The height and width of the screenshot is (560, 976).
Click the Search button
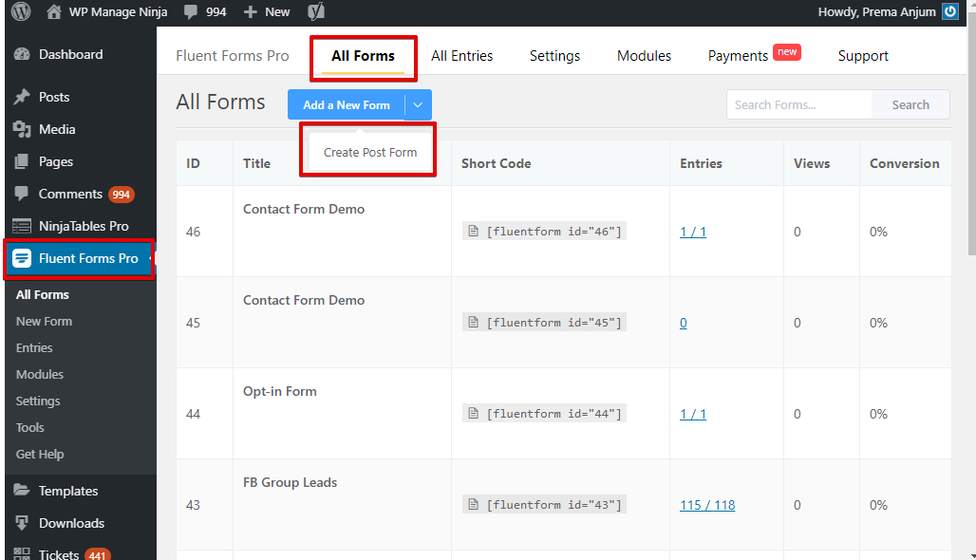point(910,104)
